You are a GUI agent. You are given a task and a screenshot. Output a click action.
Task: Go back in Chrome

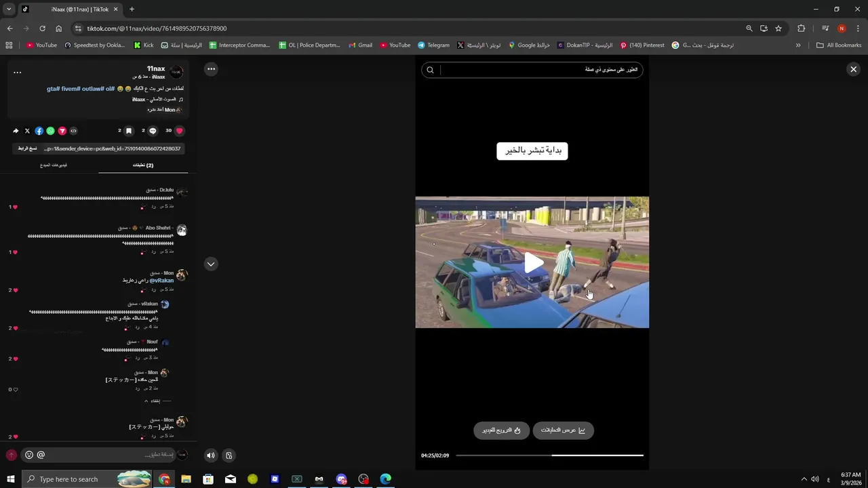(9, 28)
